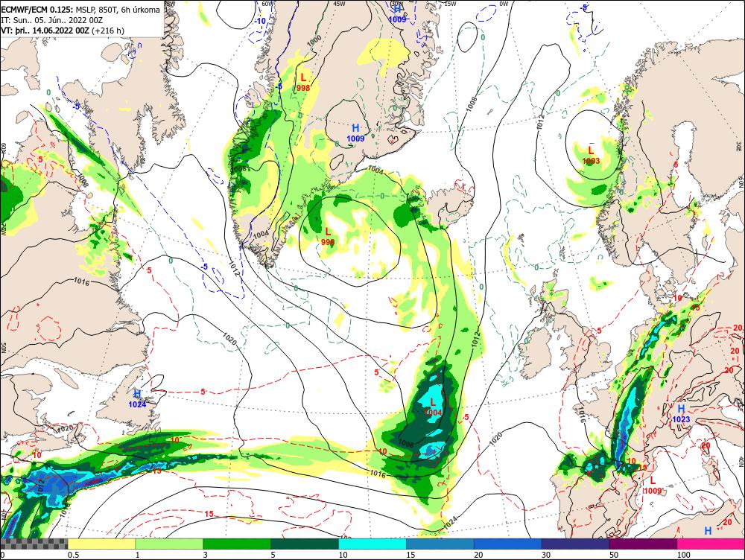Click the 'L 998' low in northwest Greenland
The width and height of the screenshot is (745, 560).
(x=303, y=82)
